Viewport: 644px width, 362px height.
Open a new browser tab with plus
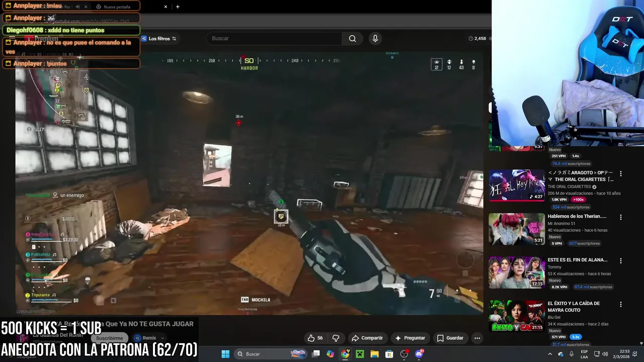pyautogui.click(x=178, y=7)
